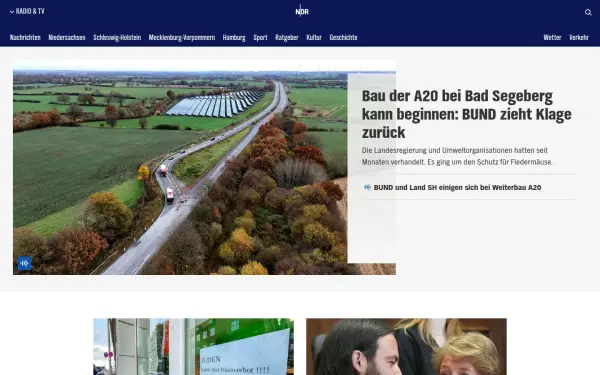Viewport: 600px width, 375px height.
Task: Play audio icon on A20 aerial photo
Action: point(24,263)
